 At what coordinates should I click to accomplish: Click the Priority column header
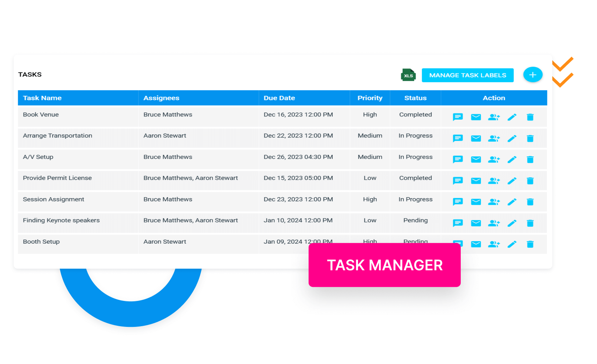(x=370, y=98)
